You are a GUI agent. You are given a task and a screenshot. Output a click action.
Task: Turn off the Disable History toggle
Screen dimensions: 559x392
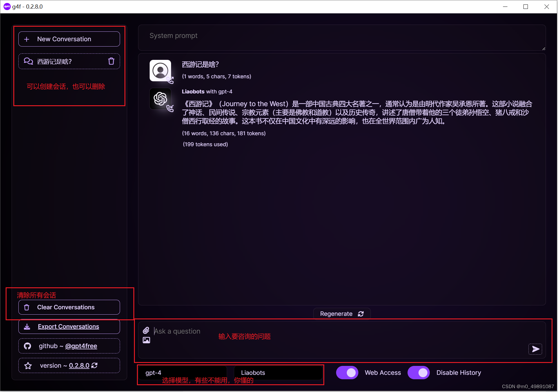coord(419,372)
